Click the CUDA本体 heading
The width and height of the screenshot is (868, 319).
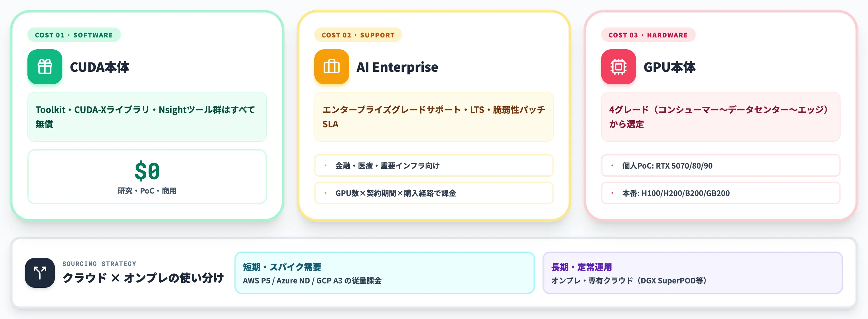pyautogui.click(x=99, y=67)
